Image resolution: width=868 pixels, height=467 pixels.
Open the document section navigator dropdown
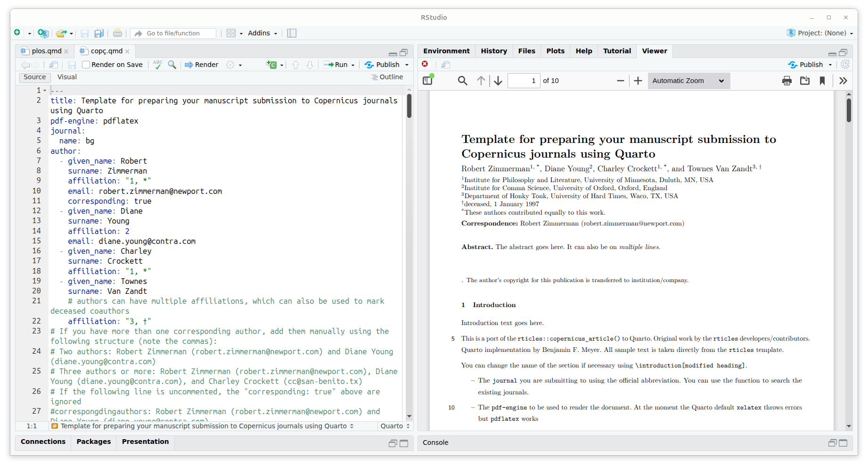[x=203, y=426]
